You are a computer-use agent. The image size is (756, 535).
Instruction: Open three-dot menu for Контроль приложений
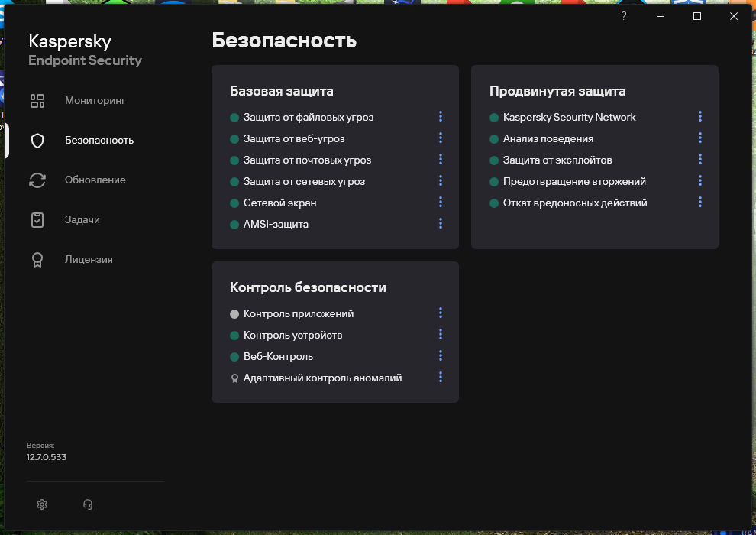(x=440, y=313)
